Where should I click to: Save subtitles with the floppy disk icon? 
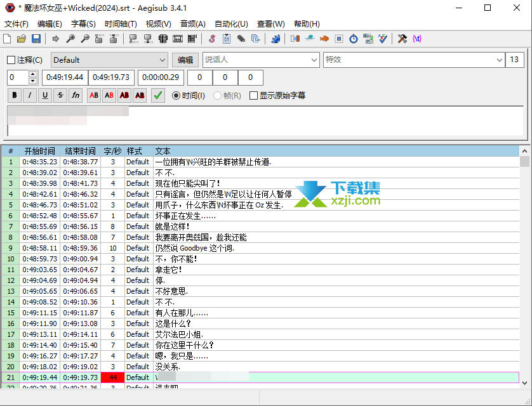coord(36,39)
